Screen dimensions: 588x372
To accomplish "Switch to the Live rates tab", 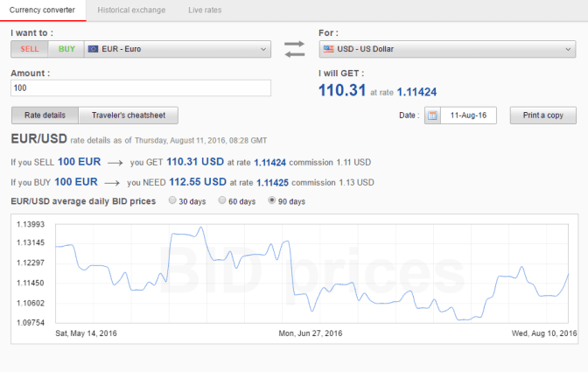I will 204,11.
